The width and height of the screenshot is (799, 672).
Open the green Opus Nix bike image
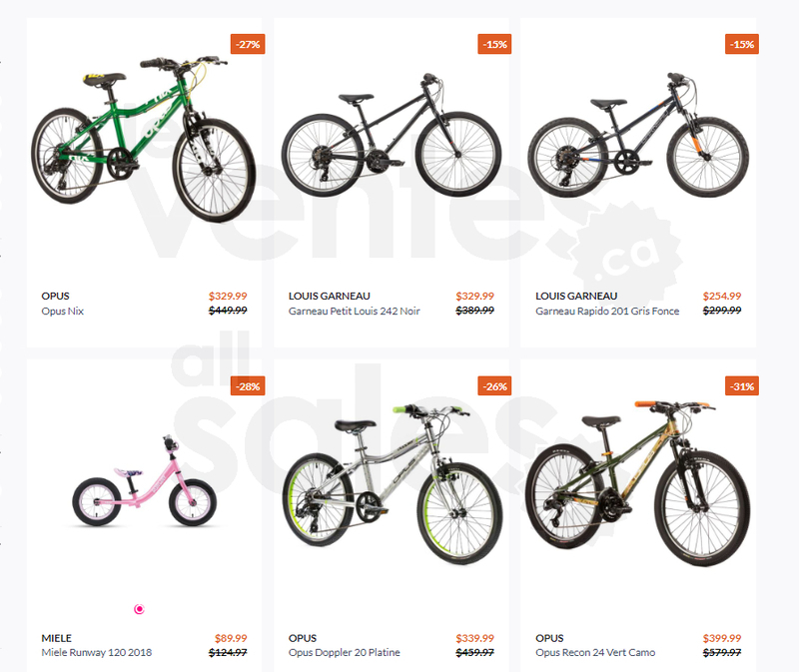click(143, 139)
